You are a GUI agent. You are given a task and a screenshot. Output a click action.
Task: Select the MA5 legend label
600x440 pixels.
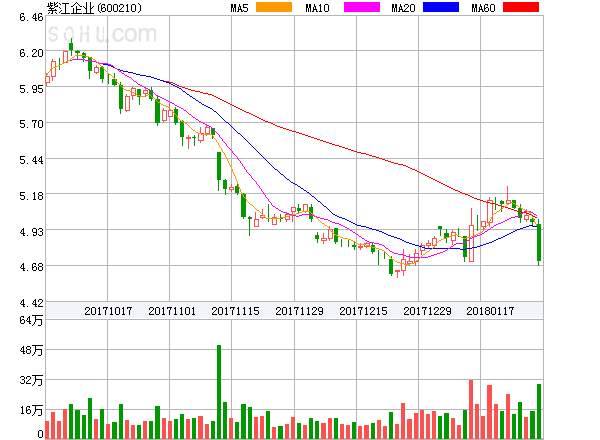(x=239, y=8)
